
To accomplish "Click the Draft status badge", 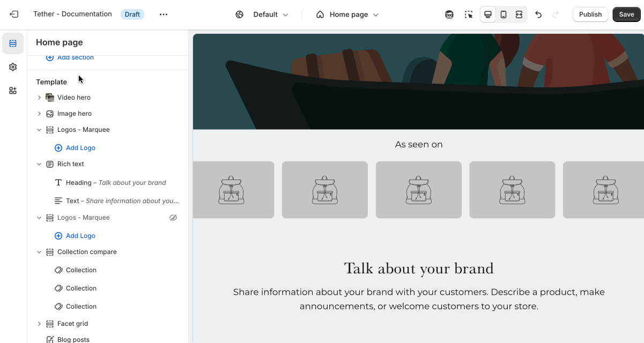I will [x=132, y=14].
